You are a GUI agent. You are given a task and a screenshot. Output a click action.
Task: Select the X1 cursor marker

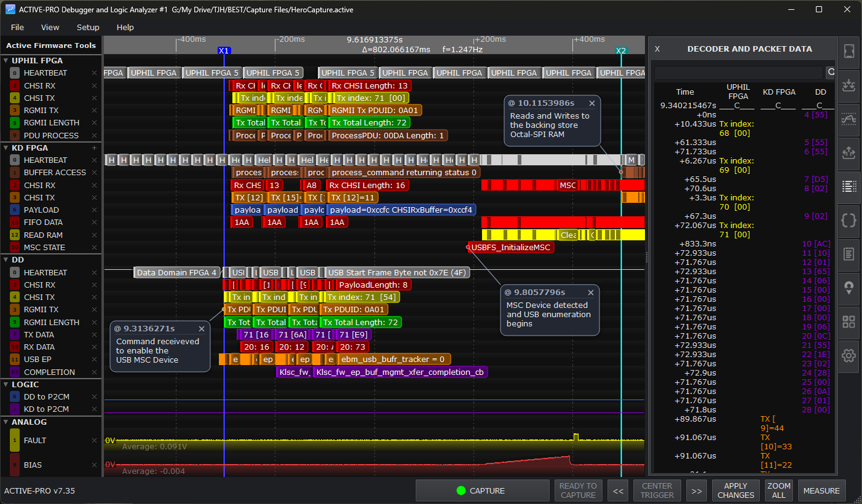pyautogui.click(x=224, y=50)
